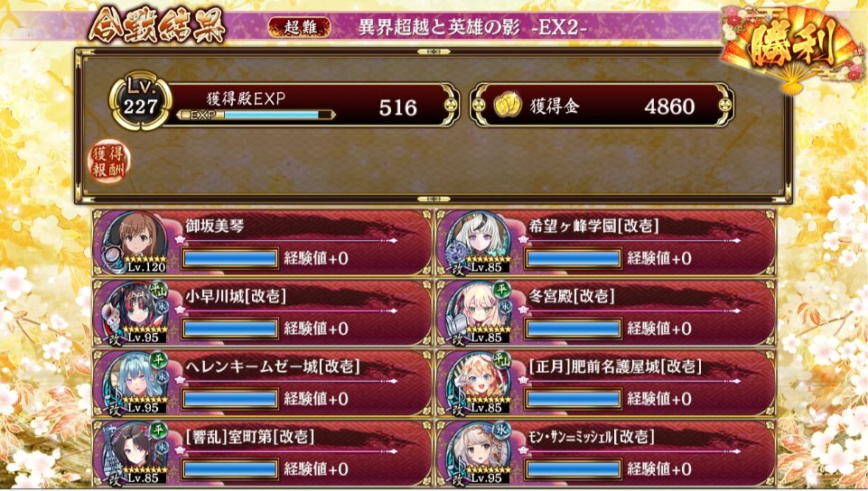Select the [正月]肥前名護屋城[改壱] portrait
The image size is (868, 491).
click(x=479, y=382)
